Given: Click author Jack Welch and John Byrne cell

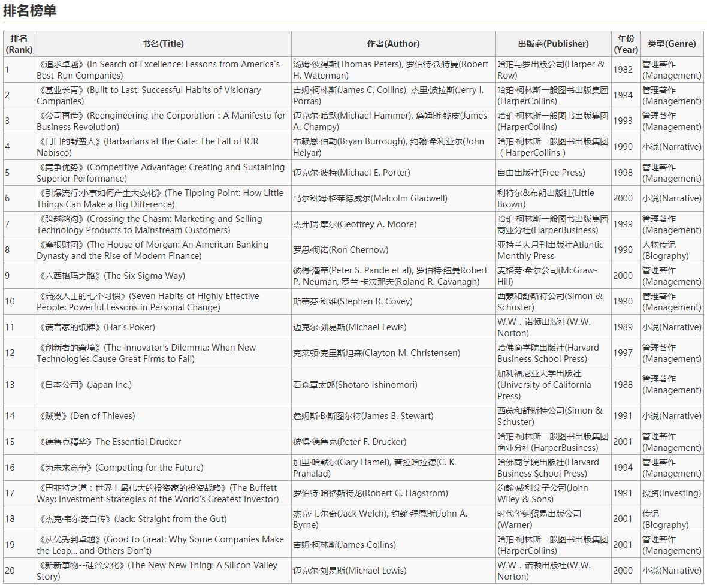Looking at the screenshot, I should coord(393,518).
